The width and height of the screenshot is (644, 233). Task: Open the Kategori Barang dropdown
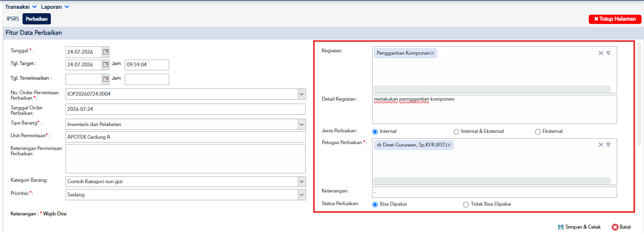[x=301, y=181]
